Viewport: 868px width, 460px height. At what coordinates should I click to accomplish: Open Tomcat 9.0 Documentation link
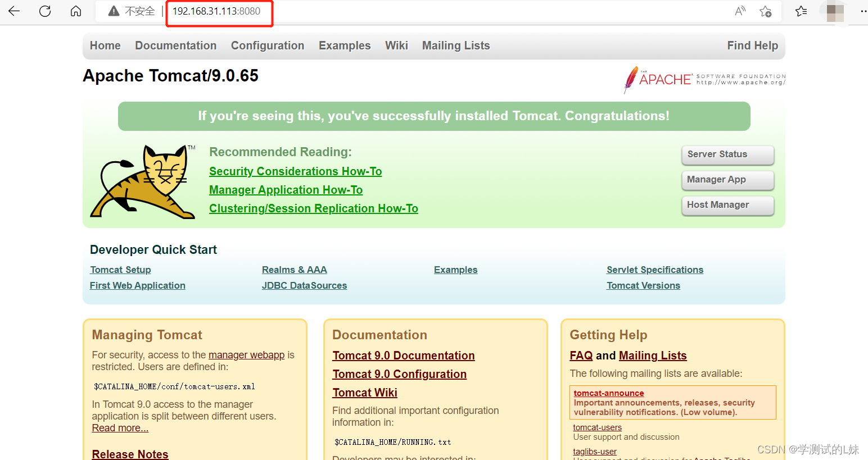coord(404,356)
